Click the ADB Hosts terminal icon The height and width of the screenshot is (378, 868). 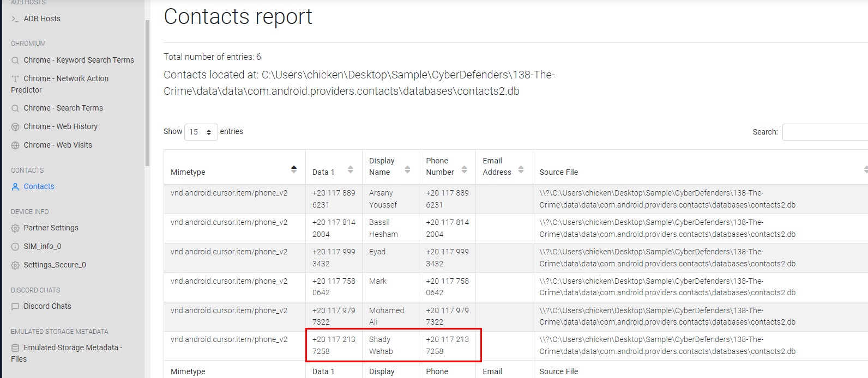click(15, 19)
